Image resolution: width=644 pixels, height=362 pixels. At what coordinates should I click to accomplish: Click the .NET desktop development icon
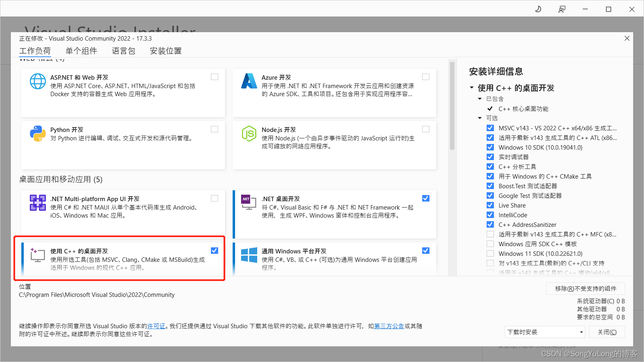[x=249, y=202]
